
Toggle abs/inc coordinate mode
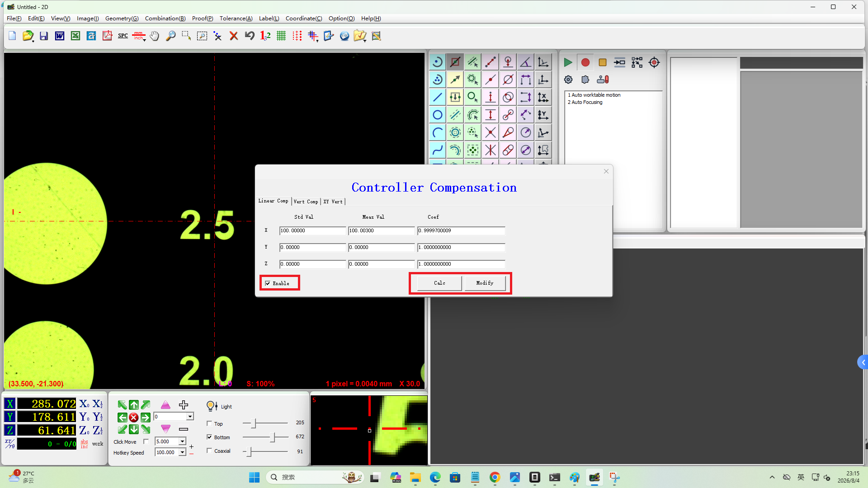(85, 444)
